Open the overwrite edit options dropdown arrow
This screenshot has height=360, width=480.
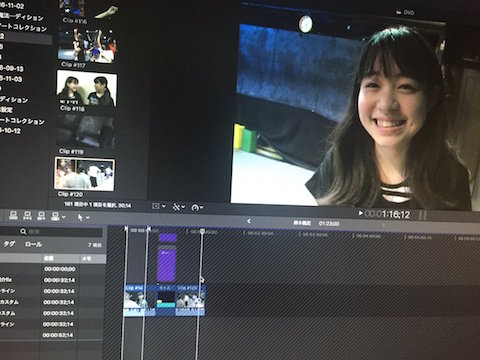point(64,217)
